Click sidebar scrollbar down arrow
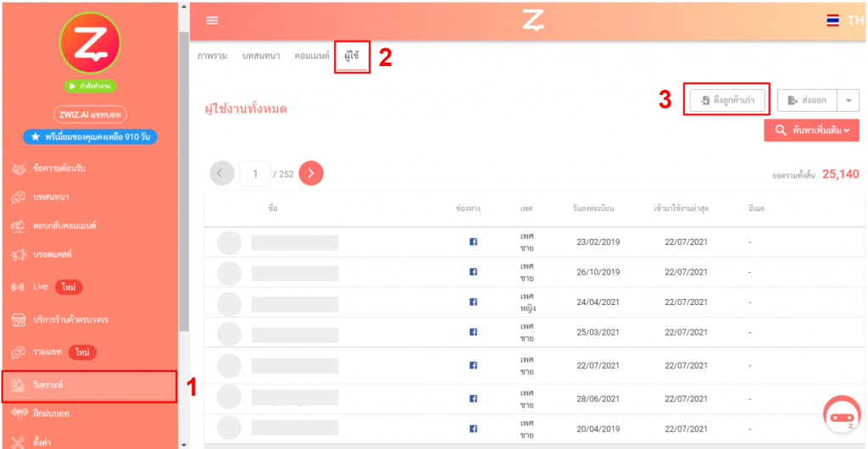868x449 pixels. pos(183,443)
